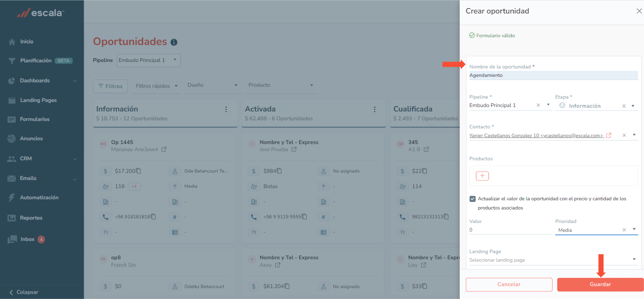Open Inicio from the sidebar
644x299 pixels.
27,42
